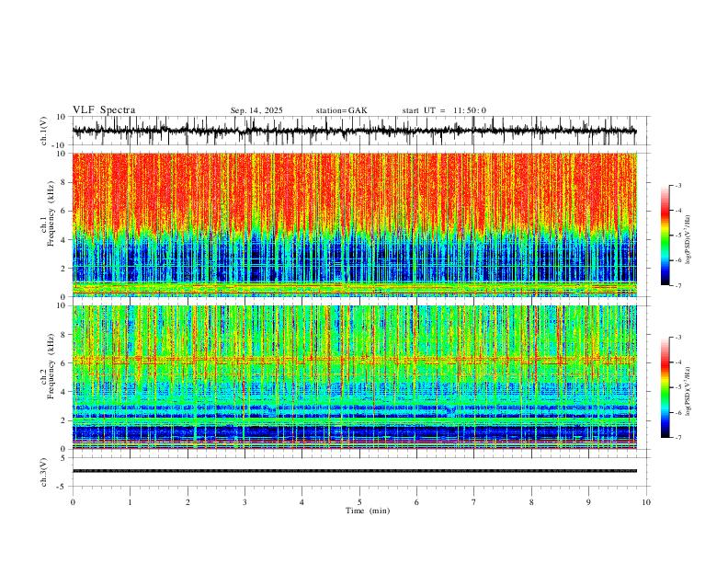Click time axis tick label 7
The image size is (728, 563).
474,502
